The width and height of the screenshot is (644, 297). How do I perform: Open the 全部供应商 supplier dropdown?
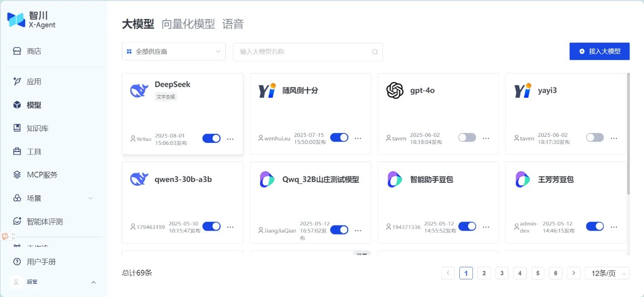pyautogui.click(x=174, y=51)
